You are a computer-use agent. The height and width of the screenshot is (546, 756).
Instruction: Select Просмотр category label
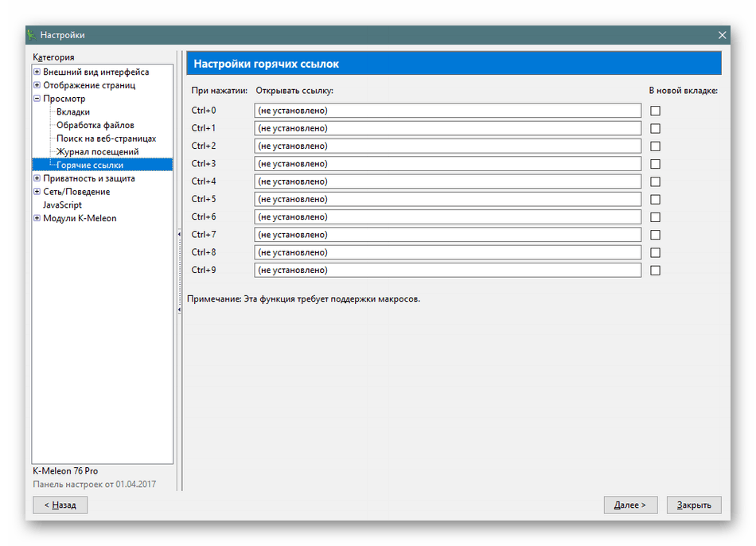coord(64,99)
